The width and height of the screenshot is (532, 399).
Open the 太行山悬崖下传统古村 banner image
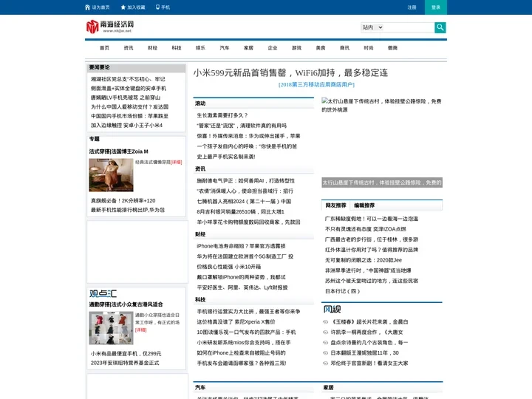tap(382, 143)
